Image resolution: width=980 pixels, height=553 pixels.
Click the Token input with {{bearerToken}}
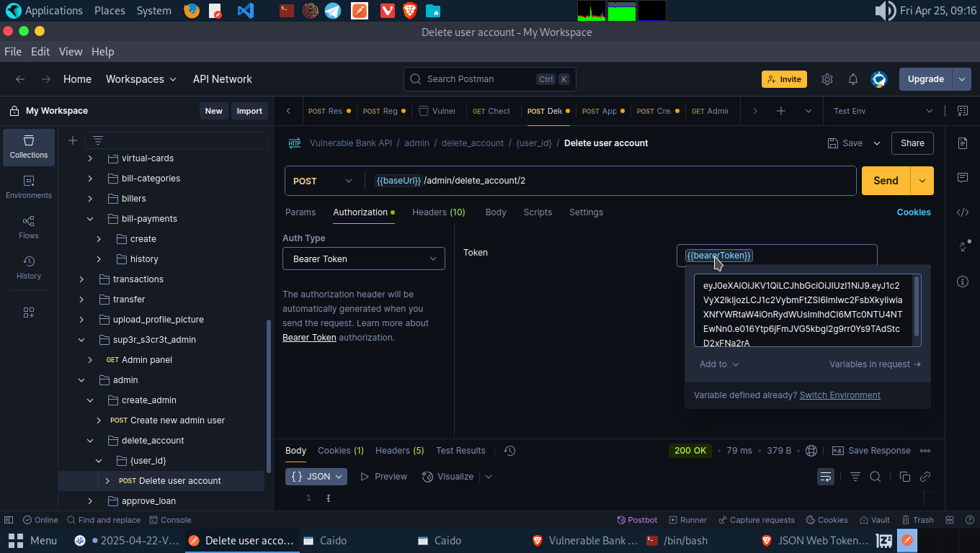(x=777, y=256)
